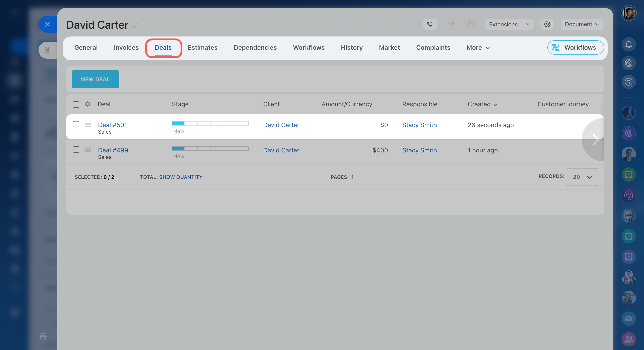This screenshot has width=644, height=350.
Task: Click the mail icon in right sidebar
Action: click(629, 318)
